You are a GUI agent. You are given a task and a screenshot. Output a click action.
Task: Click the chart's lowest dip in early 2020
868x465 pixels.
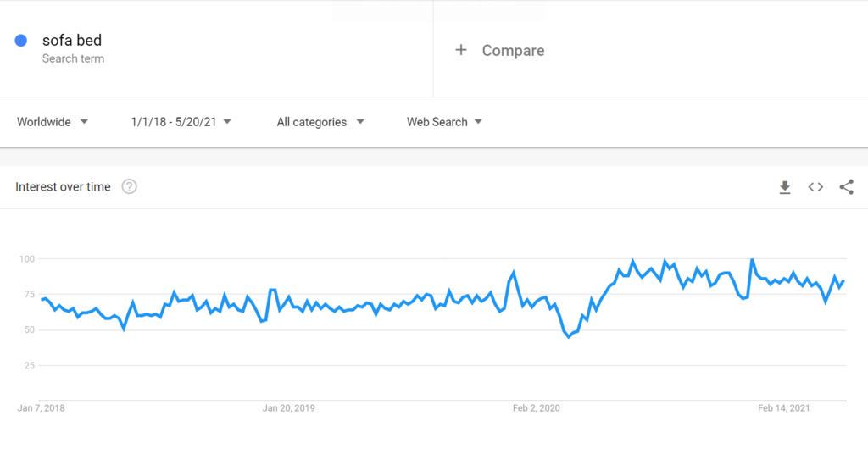coord(569,337)
